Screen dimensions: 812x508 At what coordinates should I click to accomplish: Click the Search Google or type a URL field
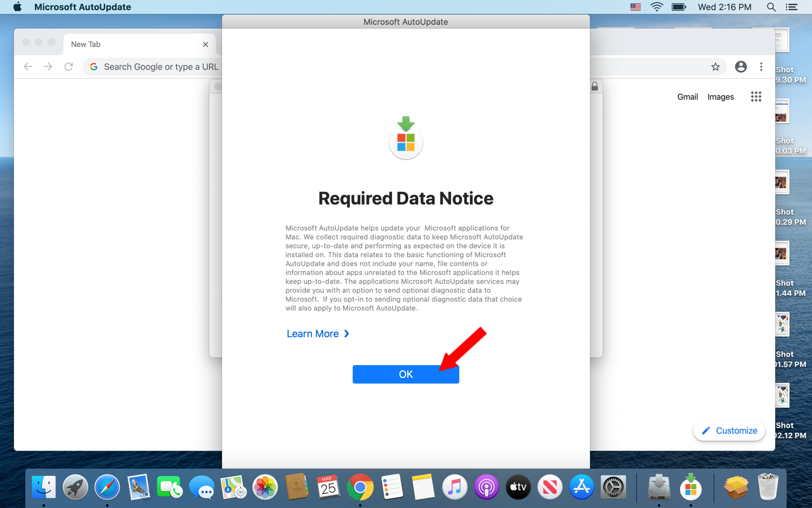point(153,67)
